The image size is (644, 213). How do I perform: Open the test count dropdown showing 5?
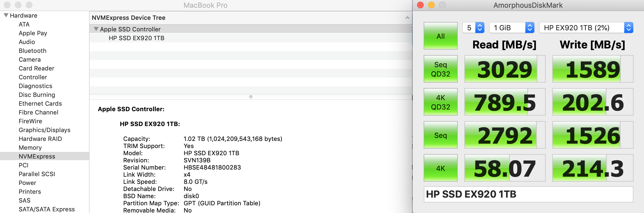click(473, 28)
